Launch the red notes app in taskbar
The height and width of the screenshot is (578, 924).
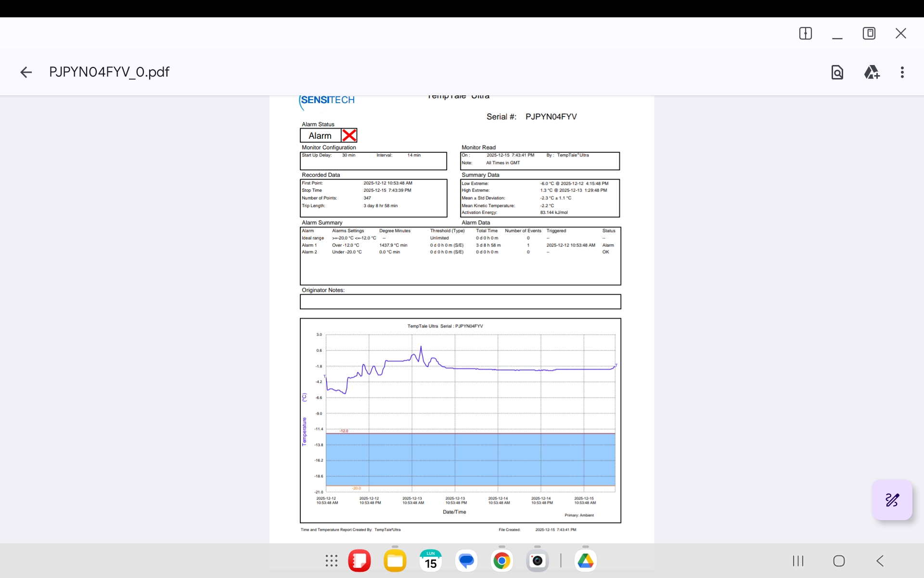click(359, 561)
